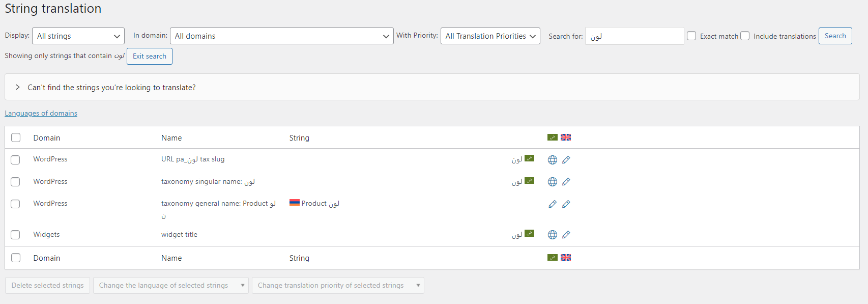
Task: Open the All strings display dropdown
Action: pyautogui.click(x=78, y=36)
